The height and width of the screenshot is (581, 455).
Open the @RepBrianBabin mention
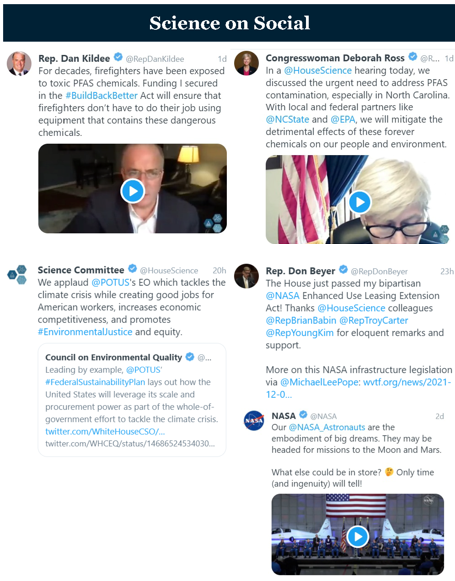click(301, 321)
